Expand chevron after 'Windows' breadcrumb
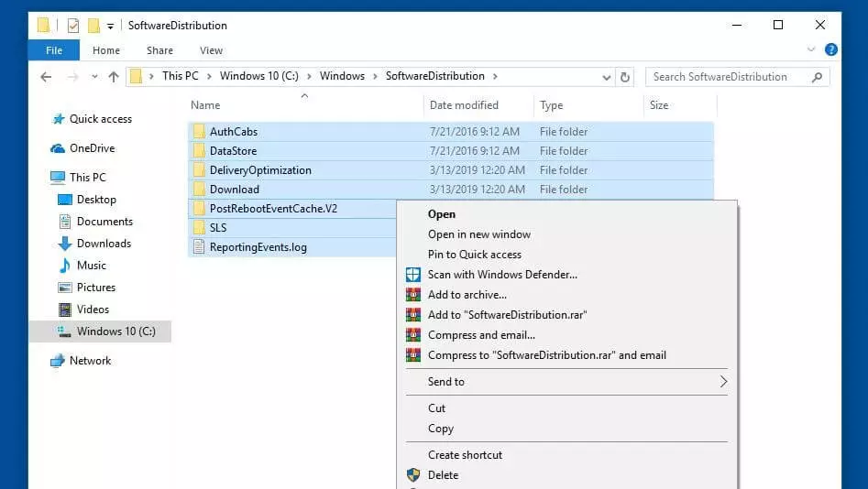Screen dimensions: 868x489 375,76
